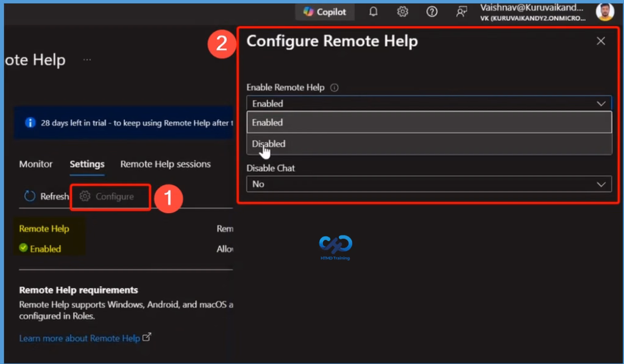Click the Refresh button
The height and width of the screenshot is (364, 624).
tap(46, 197)
